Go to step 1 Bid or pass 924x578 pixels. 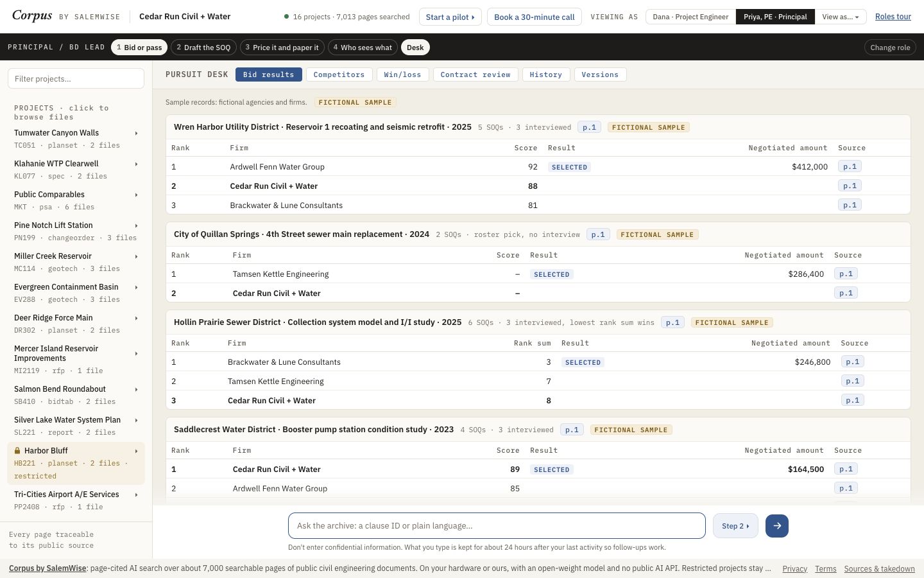pyautogui.click(x=139, y=48)
